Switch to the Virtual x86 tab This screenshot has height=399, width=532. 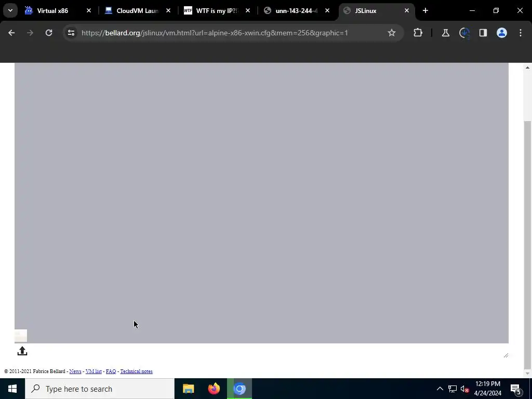(x=52, y=10)
